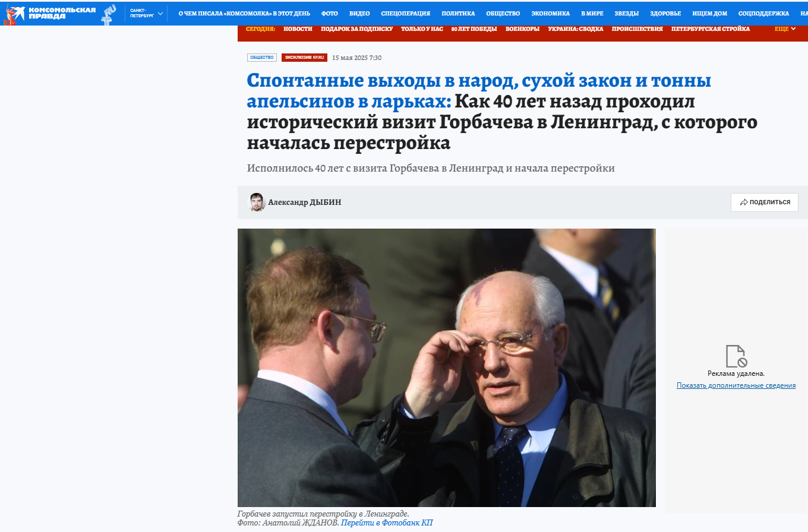Click the ОБЩЕСТВО category tag
The height and width of the screenshot is (532, 808).
click(x=262, y=58)
